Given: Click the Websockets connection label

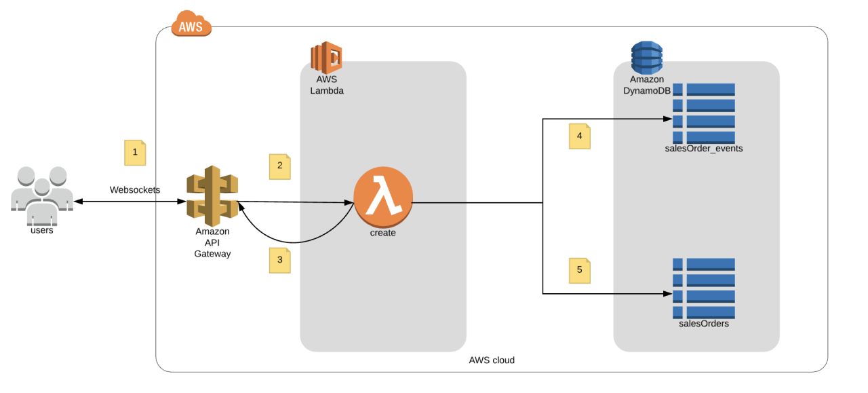Looking at the screenshot, I should coord(135,190).
